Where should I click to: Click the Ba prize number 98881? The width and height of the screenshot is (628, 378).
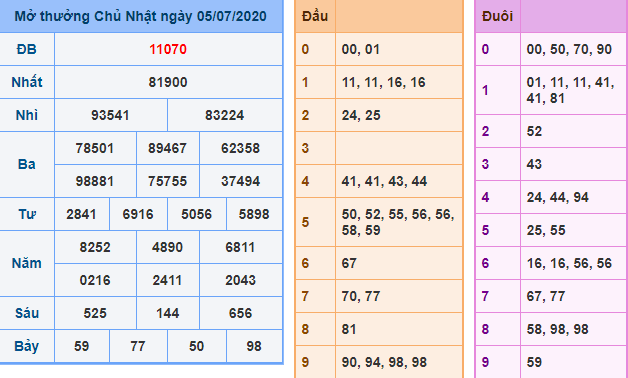[x=95, y=181]
